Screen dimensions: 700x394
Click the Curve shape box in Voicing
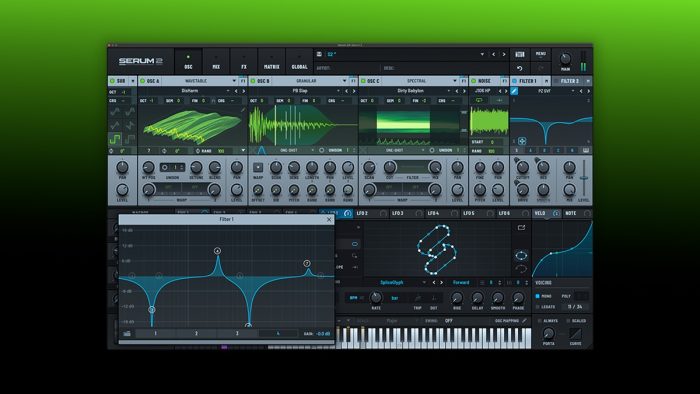575,333
